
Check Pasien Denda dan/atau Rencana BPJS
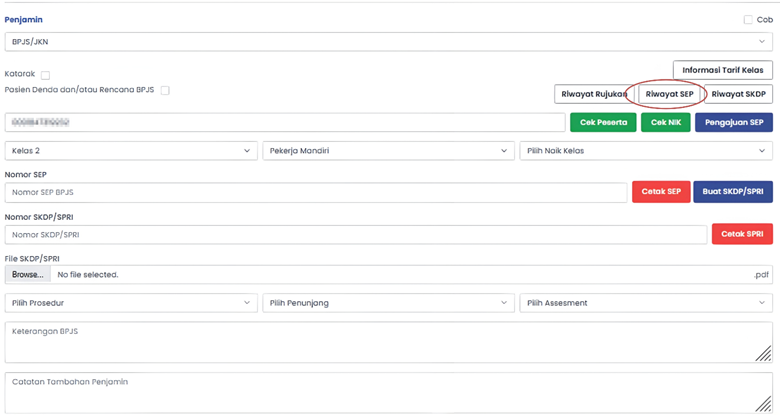pos(166,90)
